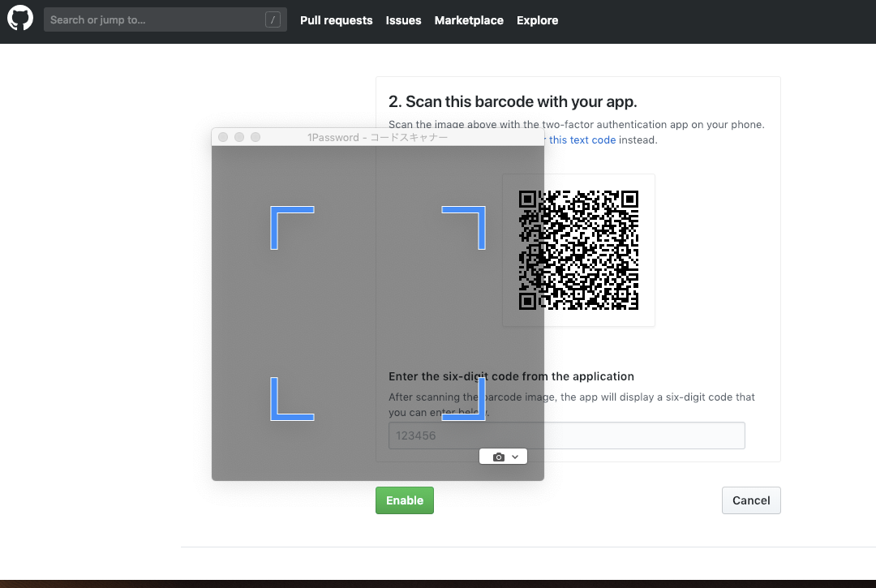Follow the "this text code" link
Viewport: 876px width, 588px height.
(582, 139)
